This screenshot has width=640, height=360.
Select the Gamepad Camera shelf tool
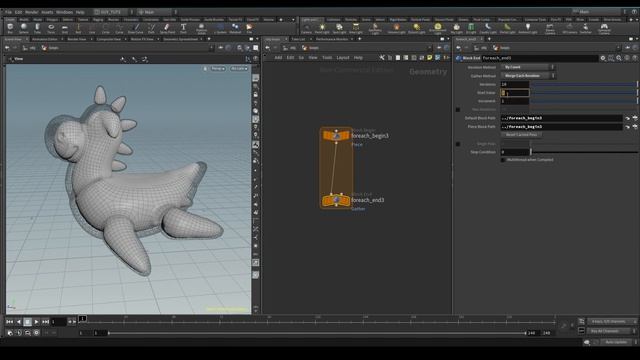(604, 29)
